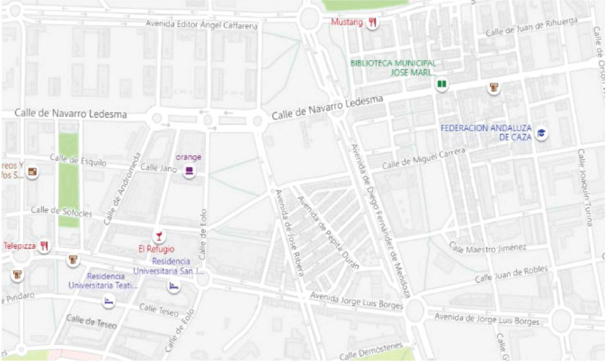Open Residencia Universitaria San J... bed icon
The height and width of the screenshot is (364, 607).
pos(174,286)
